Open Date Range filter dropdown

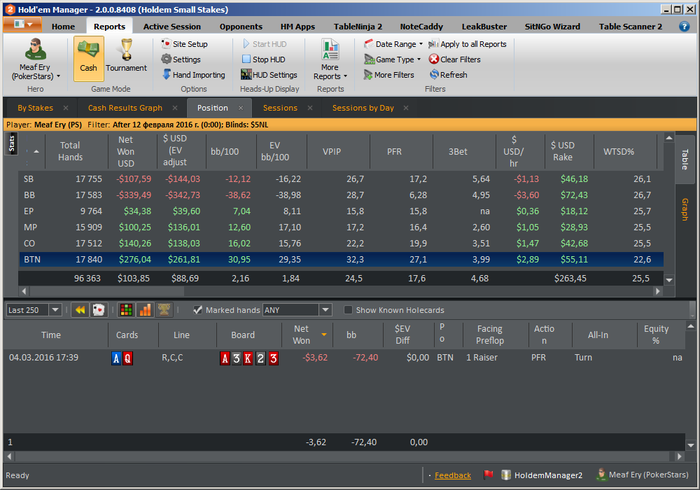(393, 44)
